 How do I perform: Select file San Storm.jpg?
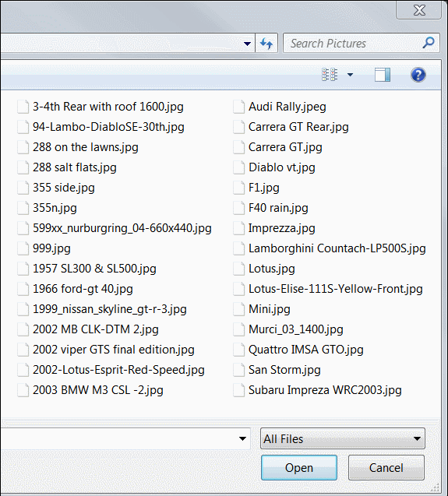[x=277, y=370]
